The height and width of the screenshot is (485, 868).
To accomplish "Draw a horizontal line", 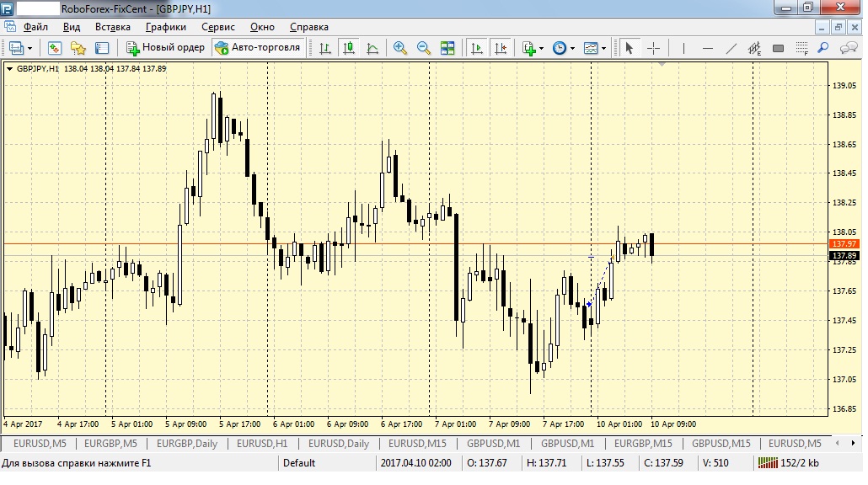I will pos(708,48).
